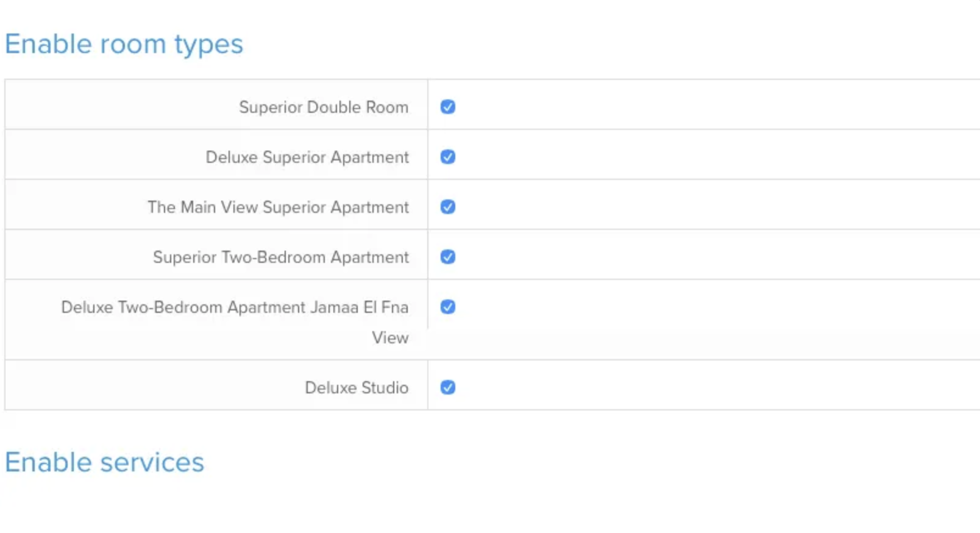The width and height of the screenshot is (980, 533).
Task: Uncheck the Deluxe Studio checkbox
Action: (x=448, y=388)
